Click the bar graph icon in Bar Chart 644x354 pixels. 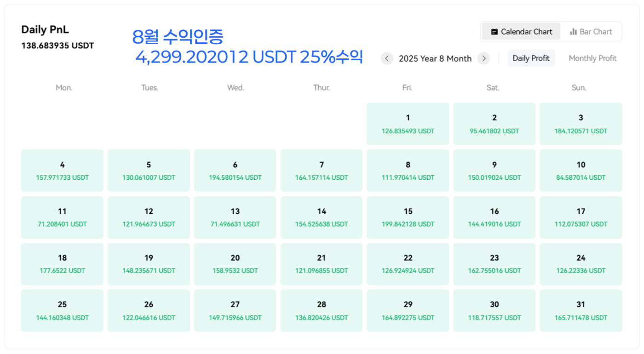573,32
